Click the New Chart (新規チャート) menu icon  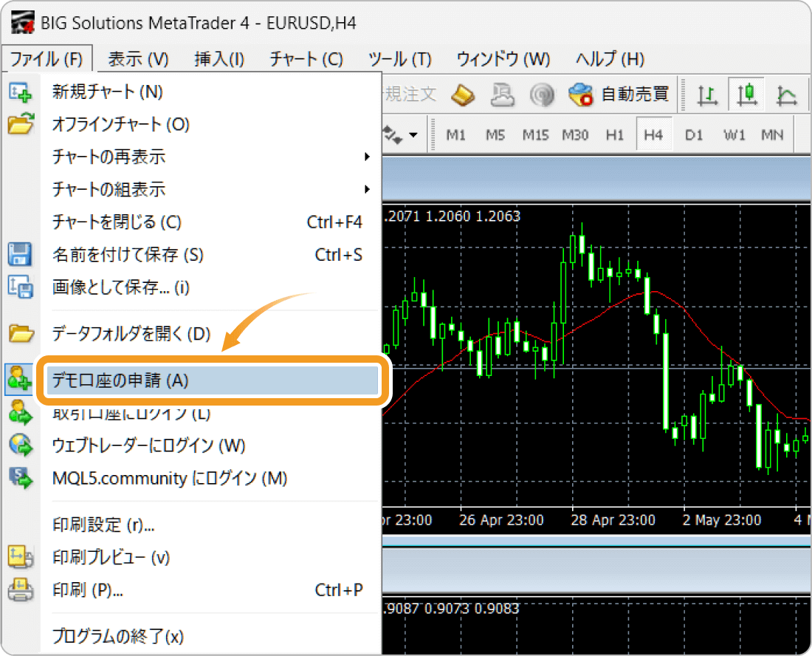click(20, 92)
